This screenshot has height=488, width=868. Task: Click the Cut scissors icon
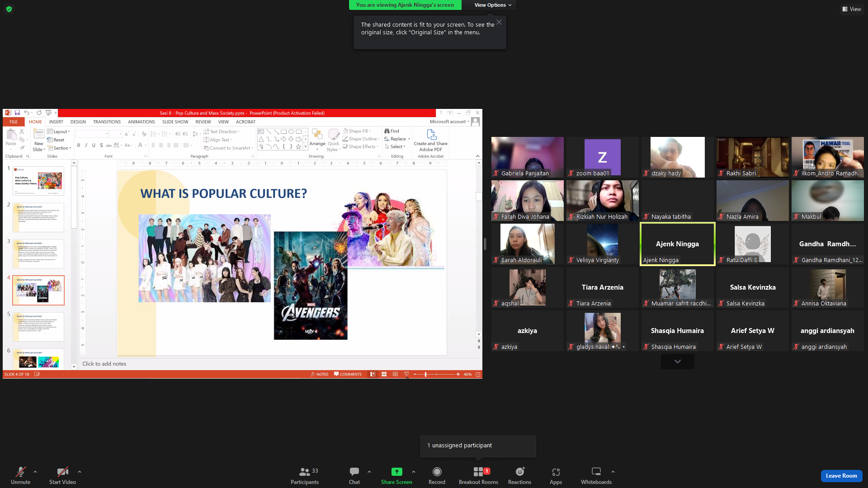[22, 131]
